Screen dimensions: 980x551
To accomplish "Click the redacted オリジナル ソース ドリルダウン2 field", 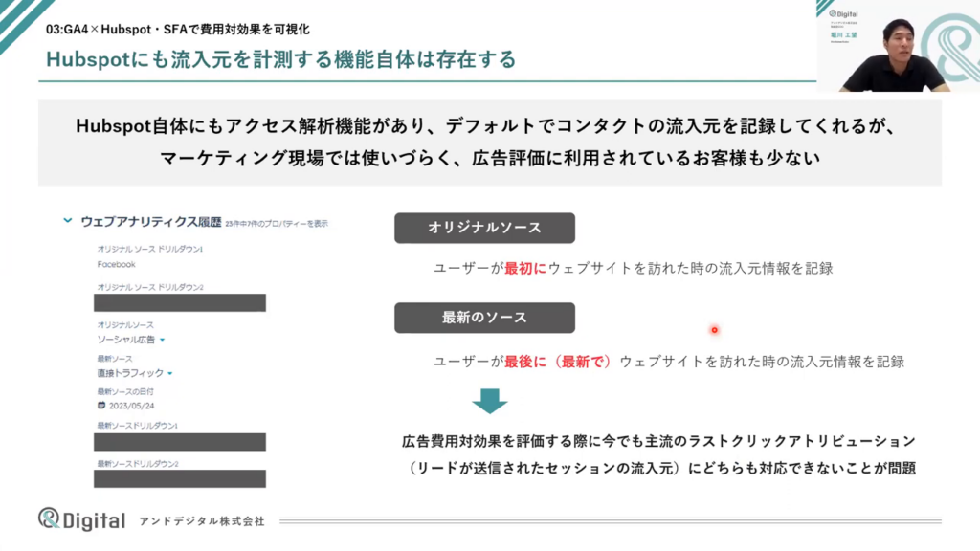I will pos(180,303).
